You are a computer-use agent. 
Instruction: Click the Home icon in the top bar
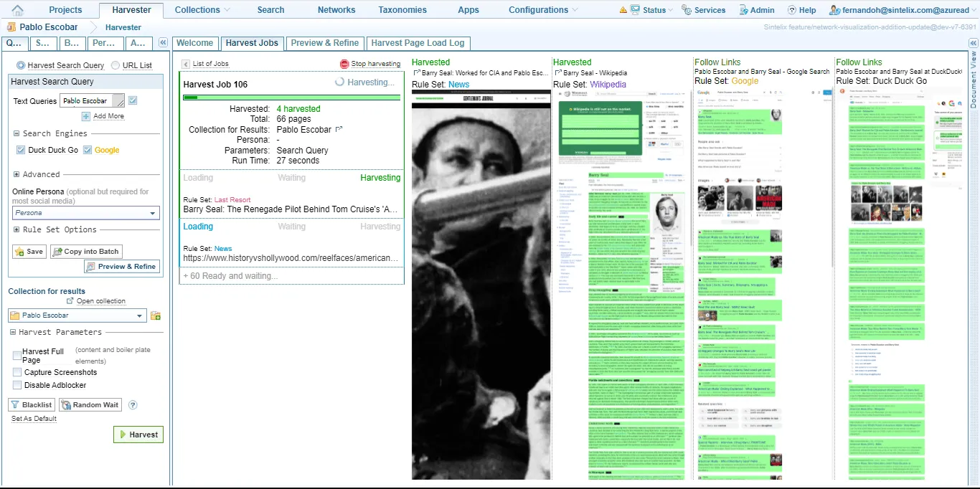[18, 10]
